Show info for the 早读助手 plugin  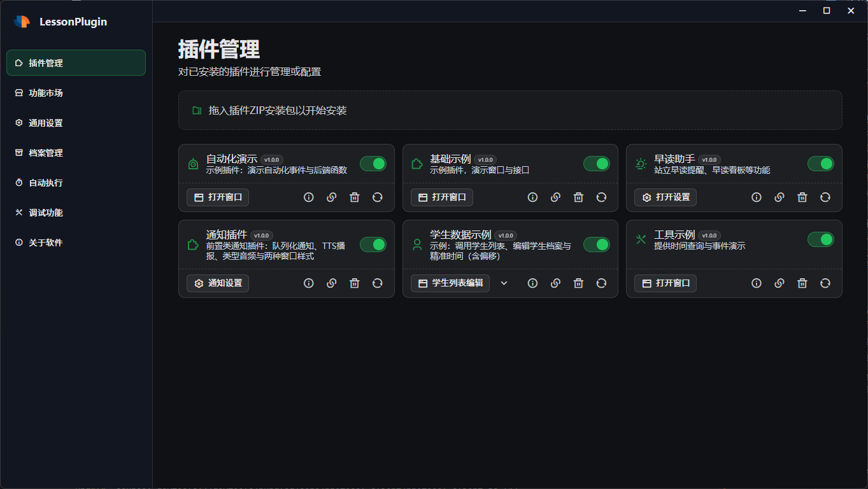pyautogui.click(x=757, y=197)
